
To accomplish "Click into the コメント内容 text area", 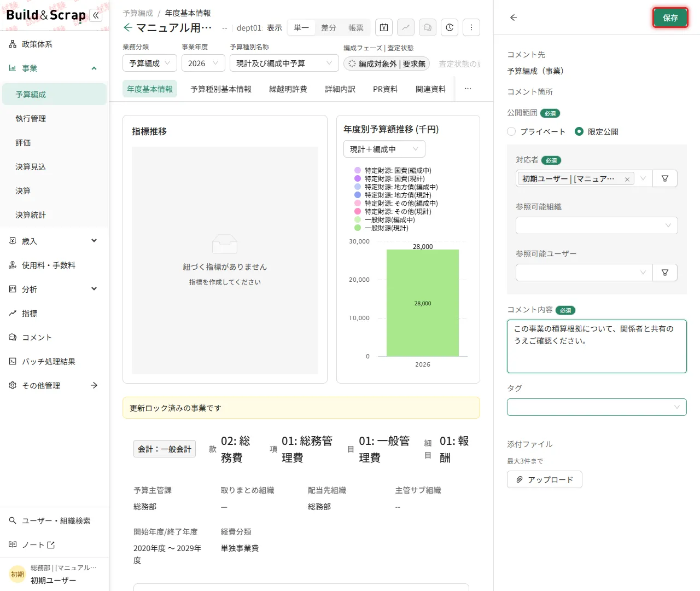I will tap(597, 346).
